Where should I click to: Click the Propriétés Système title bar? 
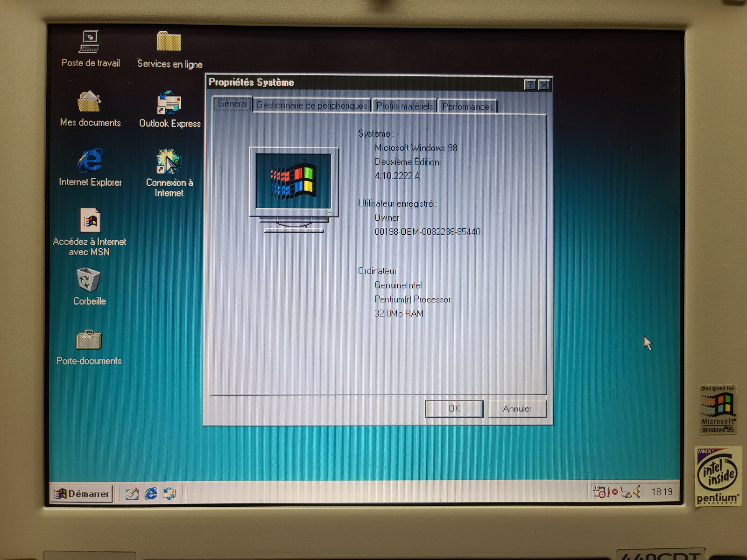coord(364,83)
